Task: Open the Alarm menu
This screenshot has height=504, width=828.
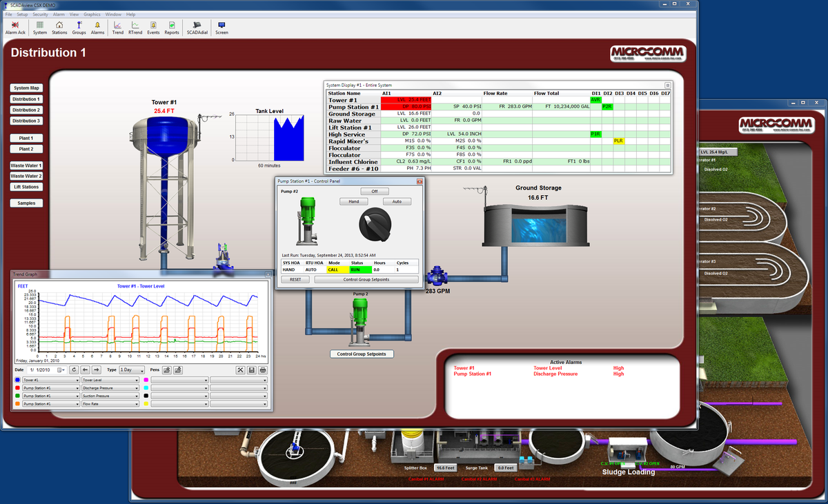Action: pyautogui.click(x=59, y=14)
